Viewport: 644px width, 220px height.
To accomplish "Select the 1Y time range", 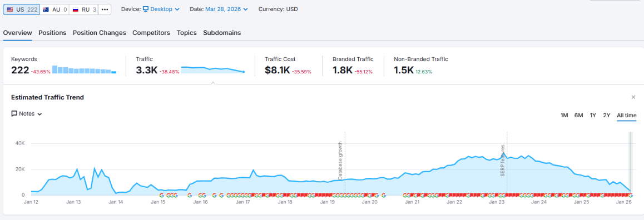I will pos(593,116).
